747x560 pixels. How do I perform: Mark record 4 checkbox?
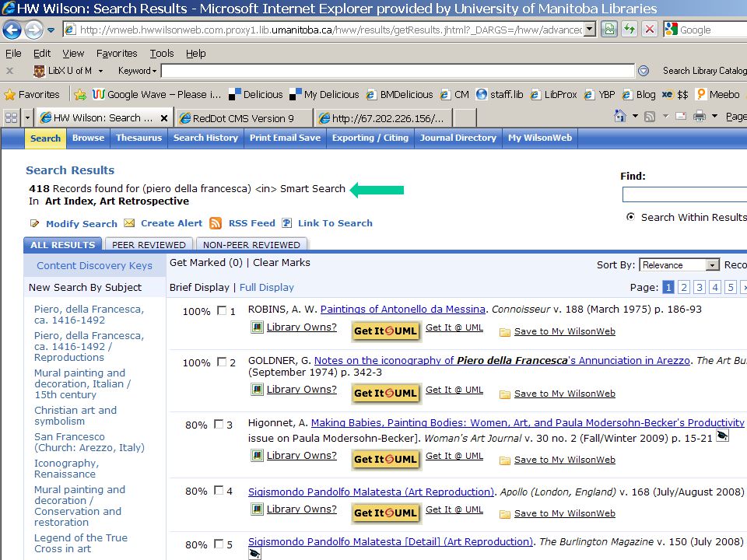click(x=219, y=490)
